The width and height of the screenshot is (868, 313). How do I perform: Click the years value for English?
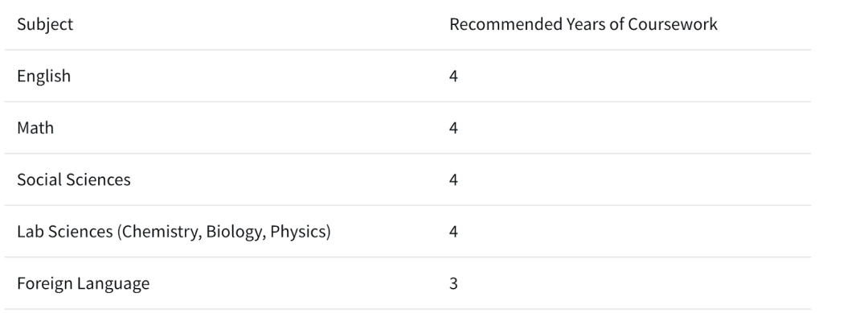[453, 76]
